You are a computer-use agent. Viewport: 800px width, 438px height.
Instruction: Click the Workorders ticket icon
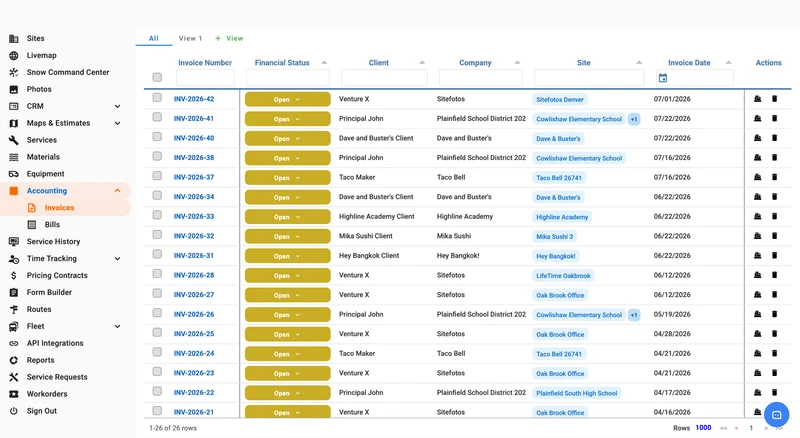click(14, 394)
